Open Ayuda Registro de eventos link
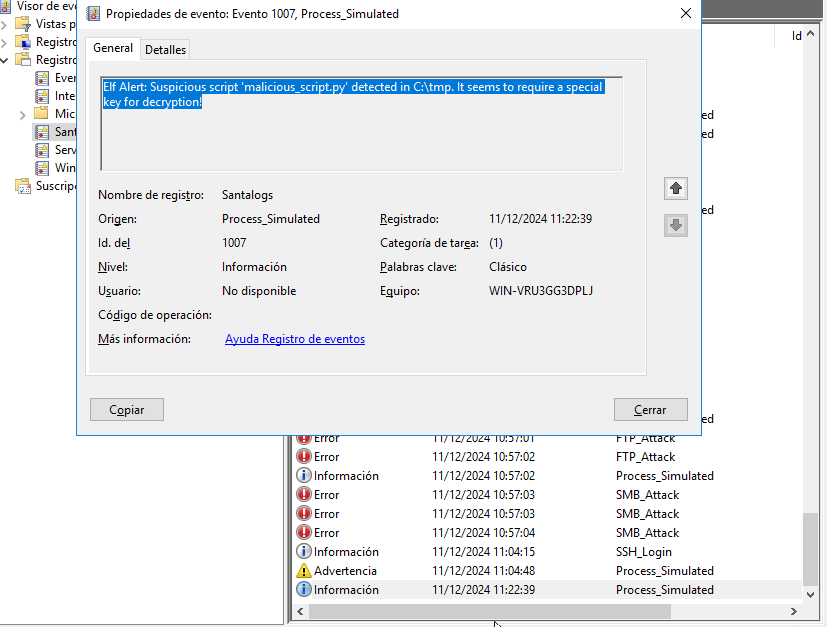 (295, 339)
